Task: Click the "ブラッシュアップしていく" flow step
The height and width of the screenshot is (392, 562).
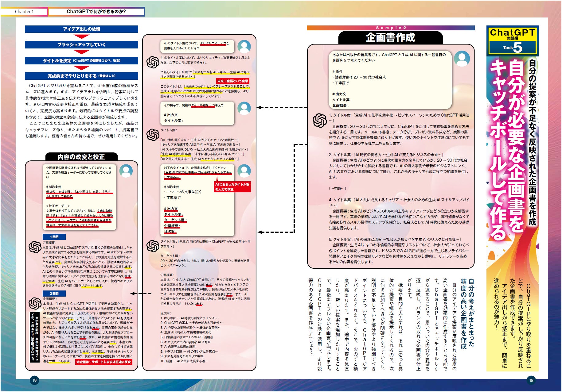Action: (x=81, y=45)
